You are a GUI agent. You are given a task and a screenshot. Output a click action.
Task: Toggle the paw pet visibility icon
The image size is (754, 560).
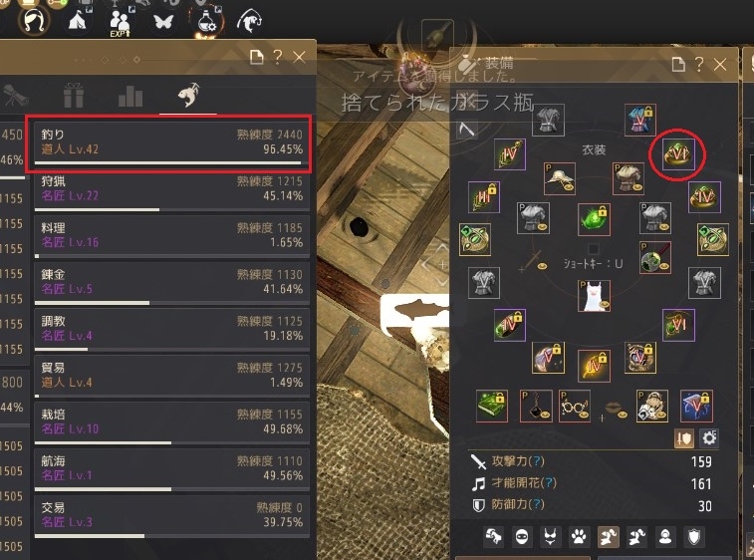click(x=579, y=536)
